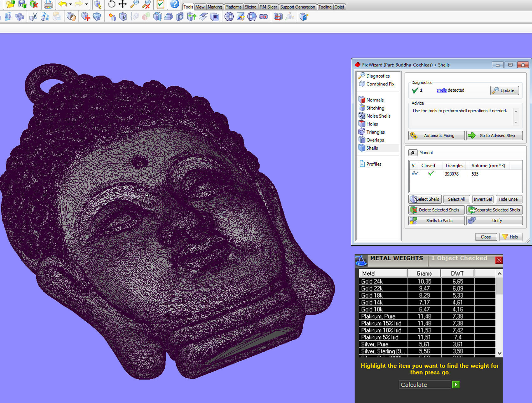Click the cube with letter A label icon
The image size is (532, 403).
point(123,17)
